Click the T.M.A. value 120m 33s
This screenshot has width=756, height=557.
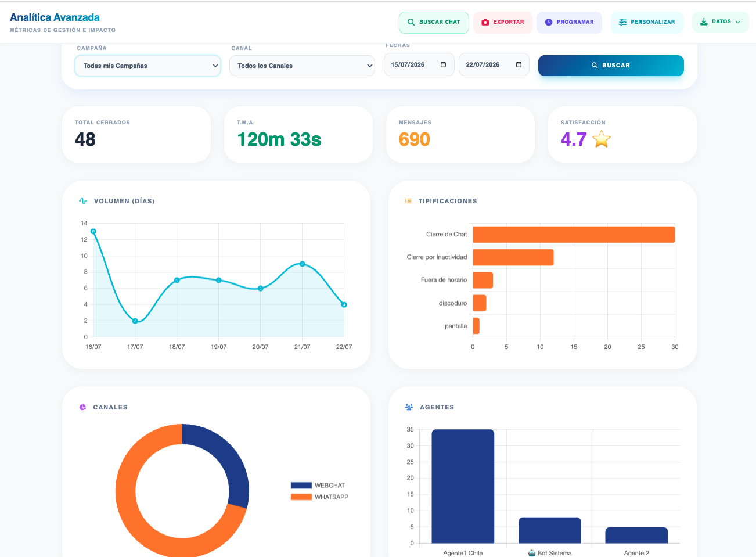click(x=279, y=139)
